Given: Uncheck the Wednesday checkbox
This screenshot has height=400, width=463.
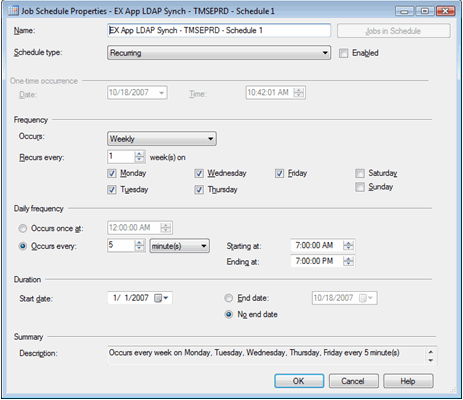Looking at the screenshot, I should [x=199, y=173].
